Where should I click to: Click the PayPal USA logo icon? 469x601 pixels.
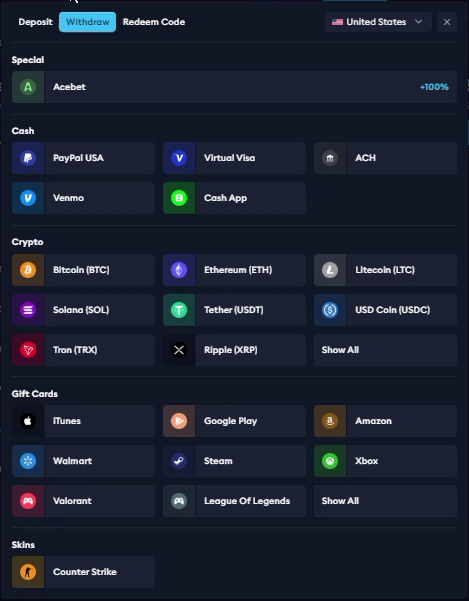click(28, 158)
